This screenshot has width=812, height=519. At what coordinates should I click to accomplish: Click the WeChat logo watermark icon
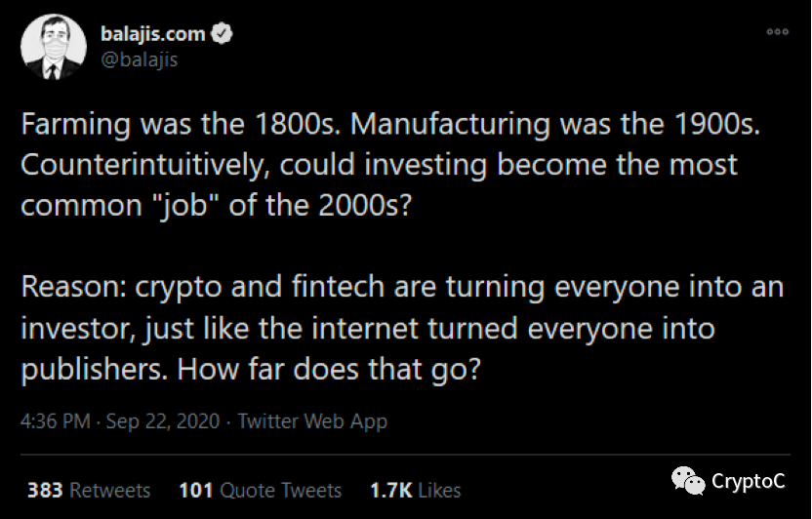tap(689, 481)
